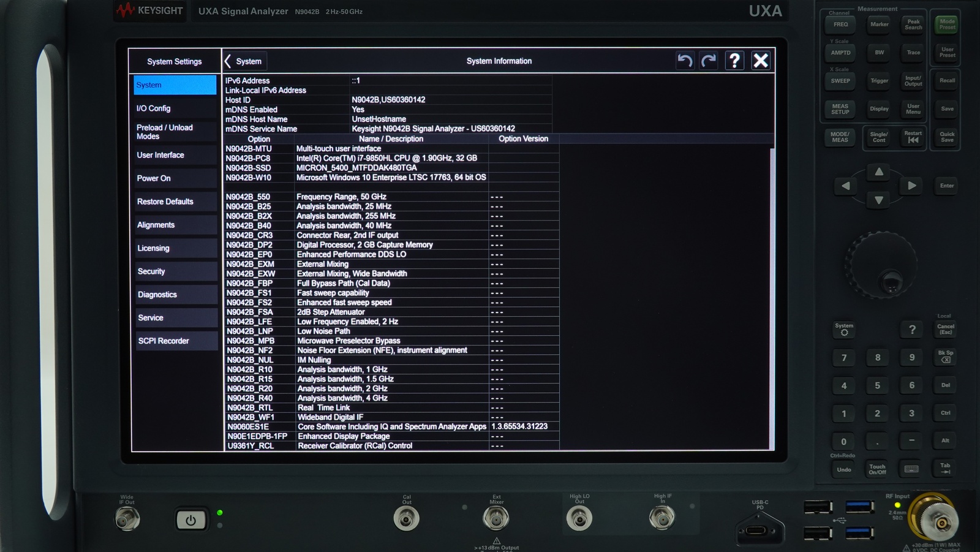The height and width of the screenshot is (552, 980).
Task: Hit the green Mode Preset key
Action: click(x=947, y=25)
